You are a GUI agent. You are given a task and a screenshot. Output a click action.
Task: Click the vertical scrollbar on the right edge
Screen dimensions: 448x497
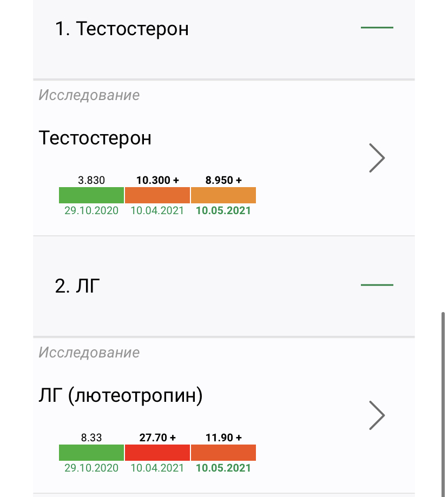pyautogui.click(x=444, y=400)
